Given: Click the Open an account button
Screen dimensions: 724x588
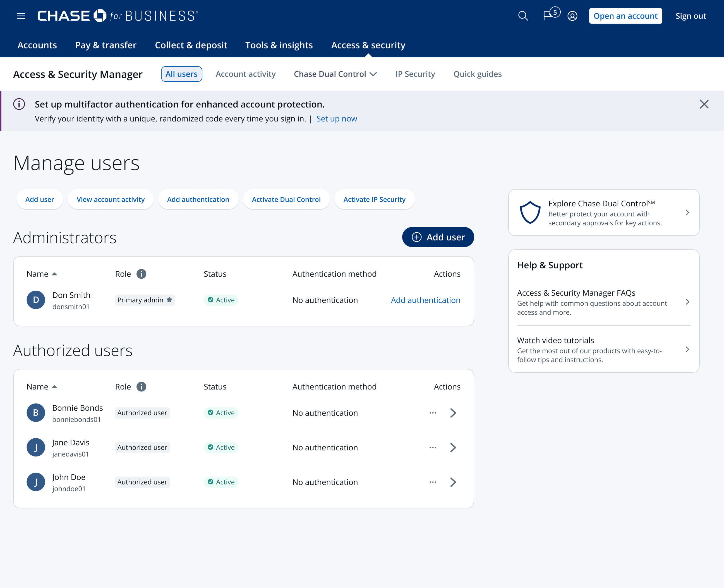Looking at the screenshot, I should coord(625,16).
